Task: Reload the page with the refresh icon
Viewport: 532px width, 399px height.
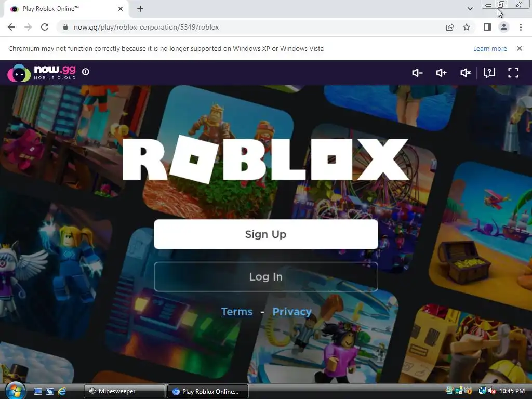Action: [45, 27]
